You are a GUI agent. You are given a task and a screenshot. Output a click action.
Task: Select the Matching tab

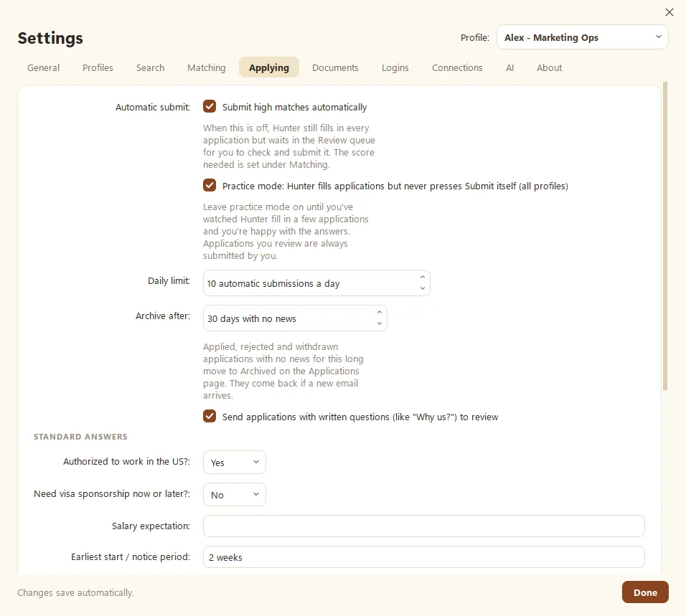pyautogui.click(x=207, y=67)
